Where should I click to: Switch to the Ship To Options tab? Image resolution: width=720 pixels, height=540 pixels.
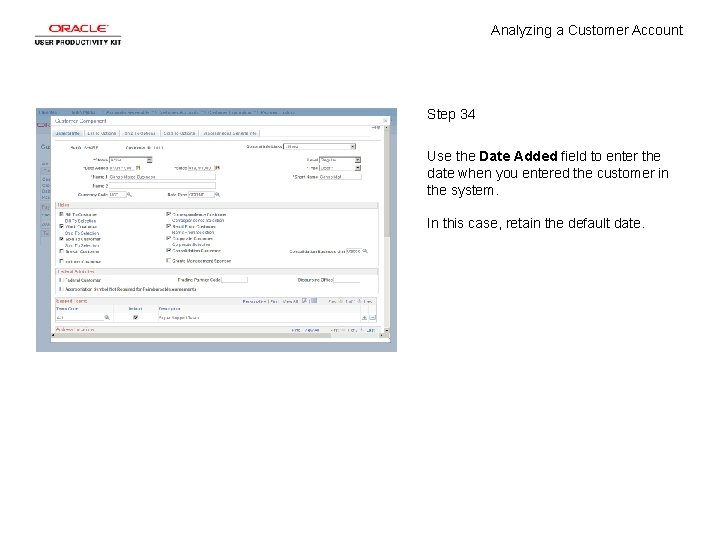pos(140,133)
